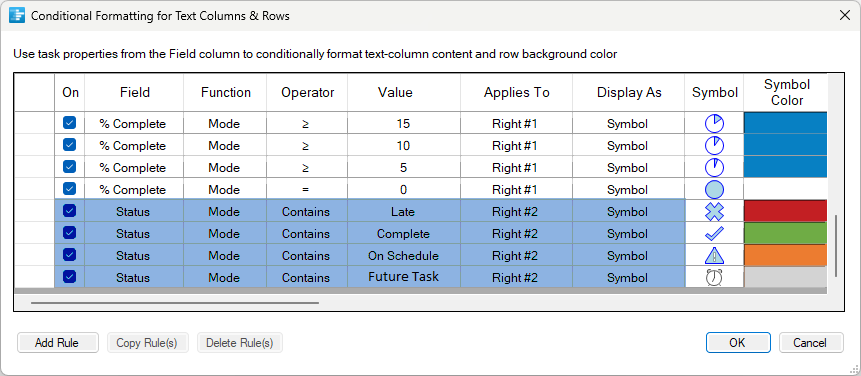Open the Display As cell in the value 0 row
This screenshot has height=376, width=861.
(628, 189)
